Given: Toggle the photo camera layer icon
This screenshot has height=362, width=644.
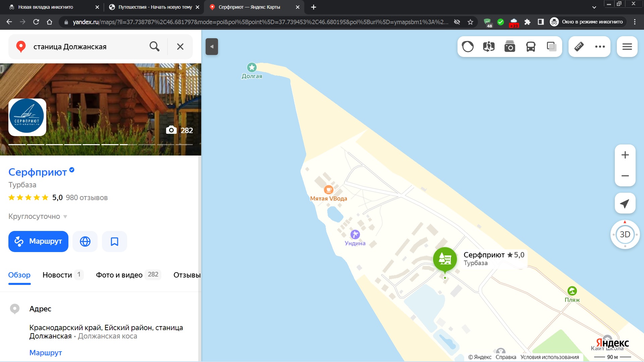Looking at the screenshot, I should (x=510, y=47).
